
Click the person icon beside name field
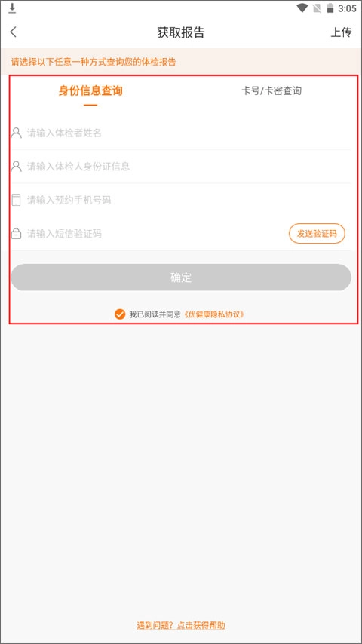coord(16,133)
